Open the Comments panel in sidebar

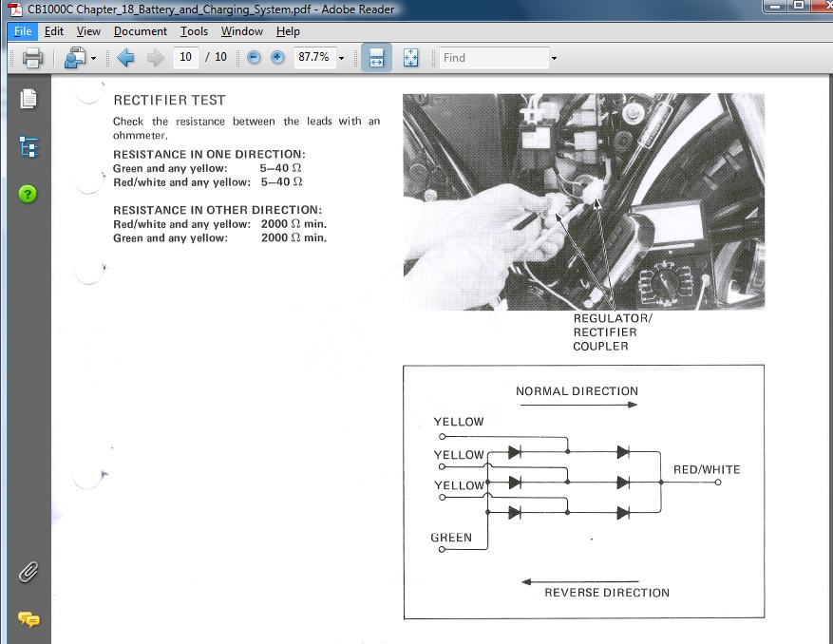click(28, 619)
